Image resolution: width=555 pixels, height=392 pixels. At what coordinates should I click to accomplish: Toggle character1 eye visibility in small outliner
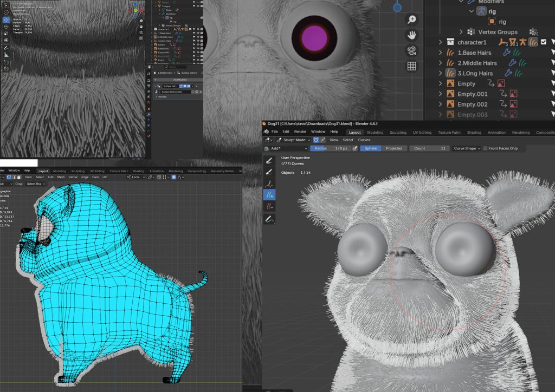click(x=198, y=29)
